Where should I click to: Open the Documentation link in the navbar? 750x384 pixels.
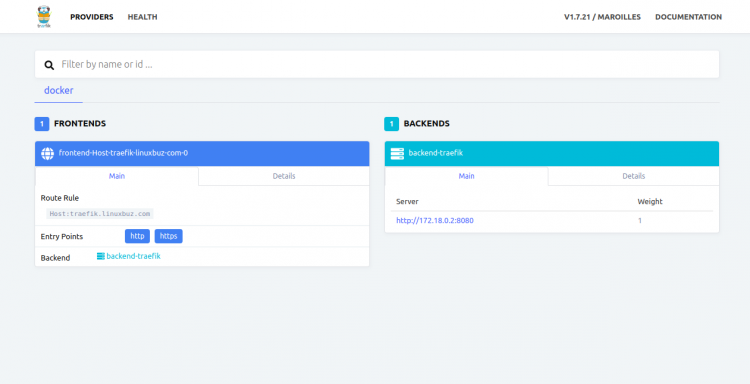688,17
